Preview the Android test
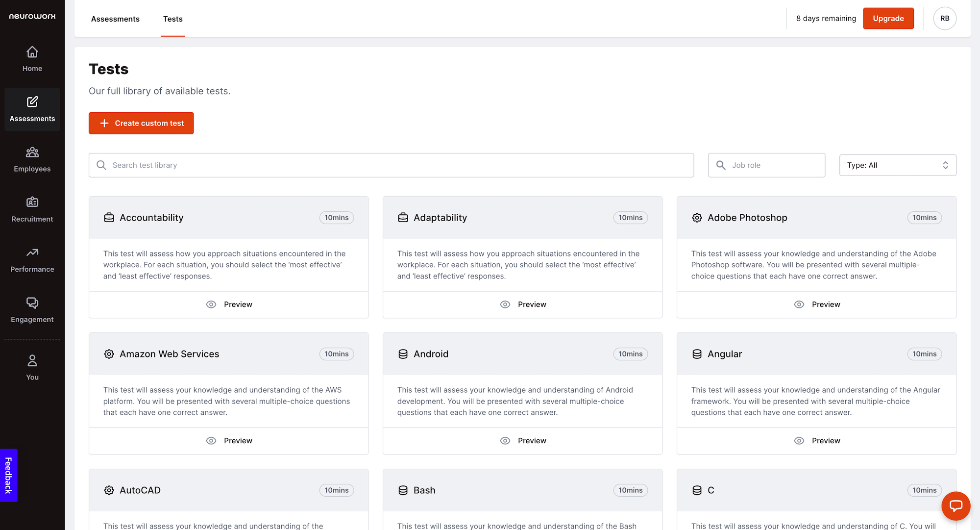 pos(522,441)
